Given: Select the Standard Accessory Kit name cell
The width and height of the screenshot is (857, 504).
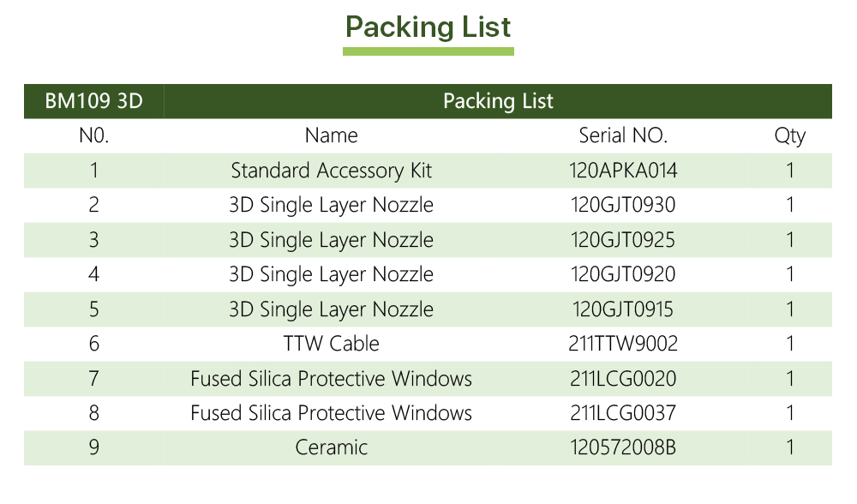Looking at the screenshot, I should click(331, 171).
